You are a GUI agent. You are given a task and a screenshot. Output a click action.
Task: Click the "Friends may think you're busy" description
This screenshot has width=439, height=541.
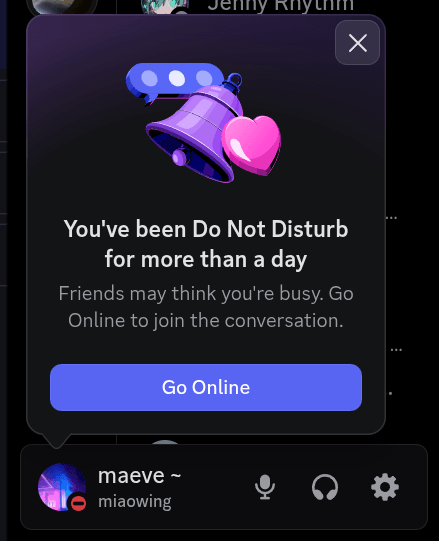(x=206, y=307)
